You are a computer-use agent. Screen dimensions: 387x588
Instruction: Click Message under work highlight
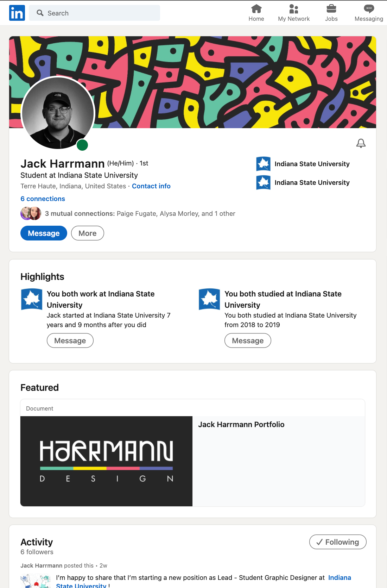[70, 340]
